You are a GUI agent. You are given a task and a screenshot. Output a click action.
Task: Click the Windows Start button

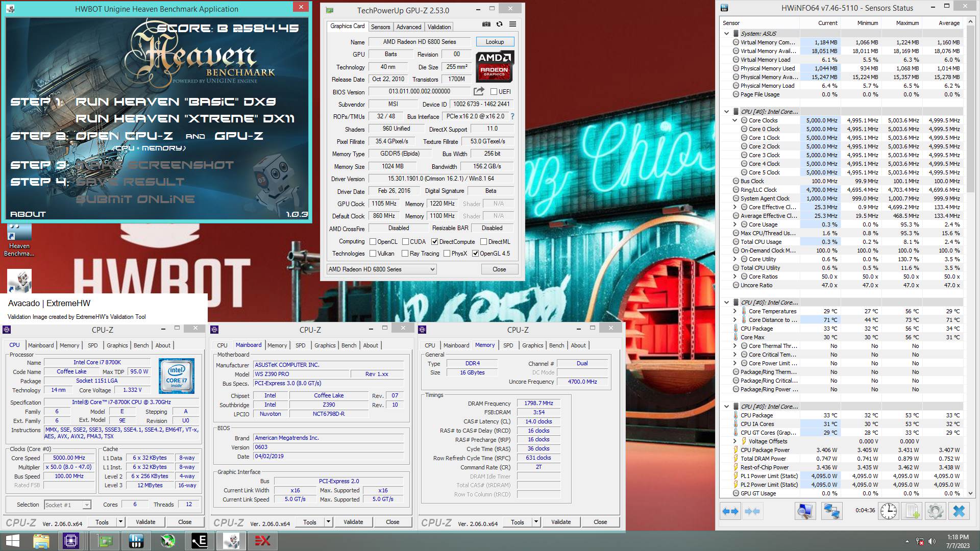pyautogui.click(x=12, y=541)
